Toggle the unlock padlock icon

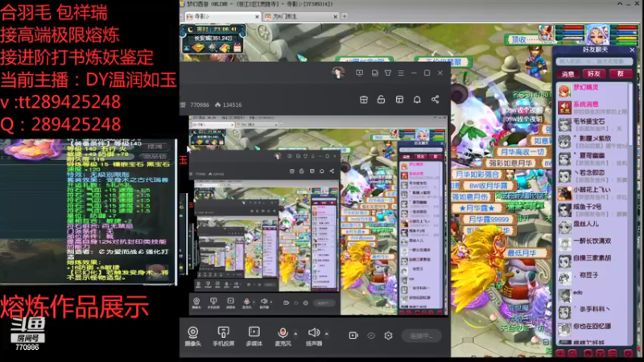click(381, 99)
